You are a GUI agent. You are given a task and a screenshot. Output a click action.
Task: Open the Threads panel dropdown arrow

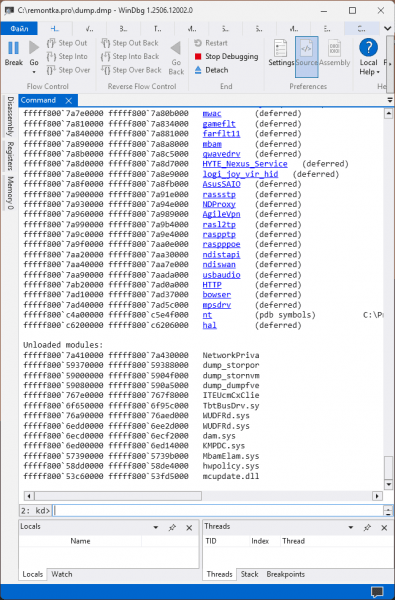351,528
